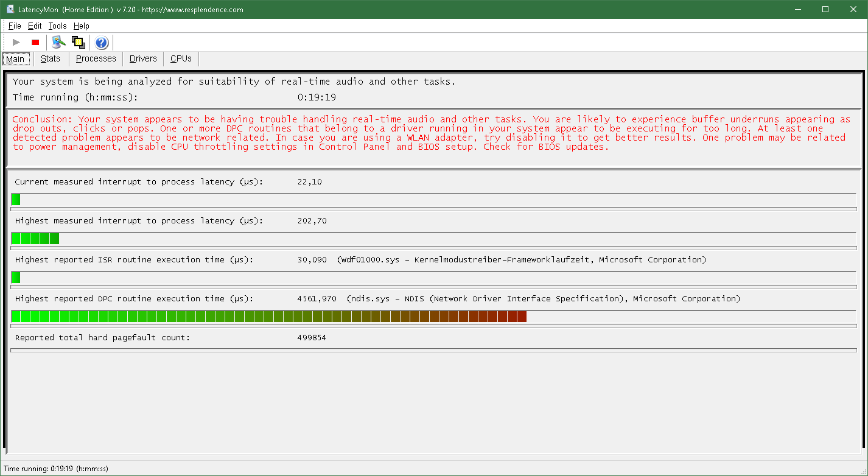Click the 'Current measured interrupt to process latency' label
868x476 pixels.
139,182
